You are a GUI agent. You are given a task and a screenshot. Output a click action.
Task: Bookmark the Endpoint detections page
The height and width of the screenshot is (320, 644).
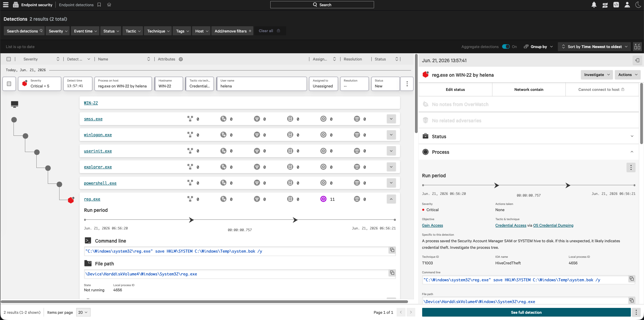coord(99,5)
